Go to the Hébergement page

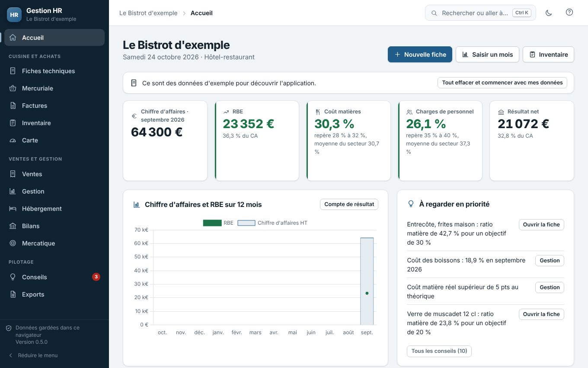pyautogui.click(x=54, y=209)
